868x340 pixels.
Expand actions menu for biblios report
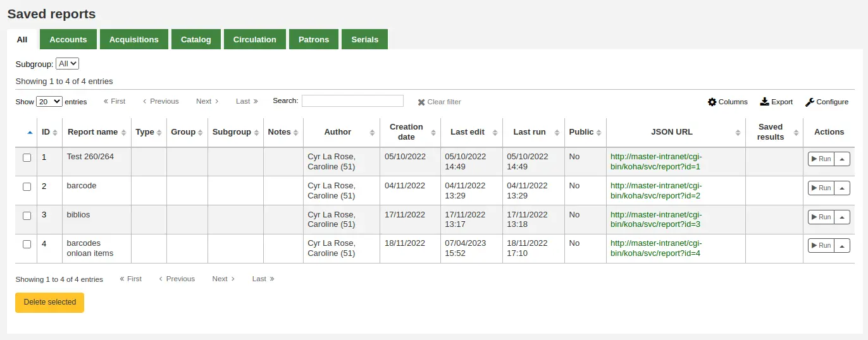842,217
